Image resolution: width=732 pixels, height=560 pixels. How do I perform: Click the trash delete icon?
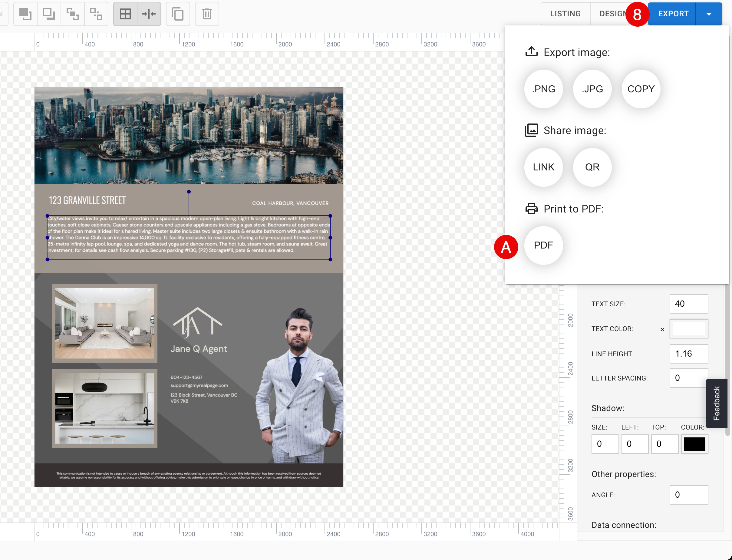click(207, 14)
